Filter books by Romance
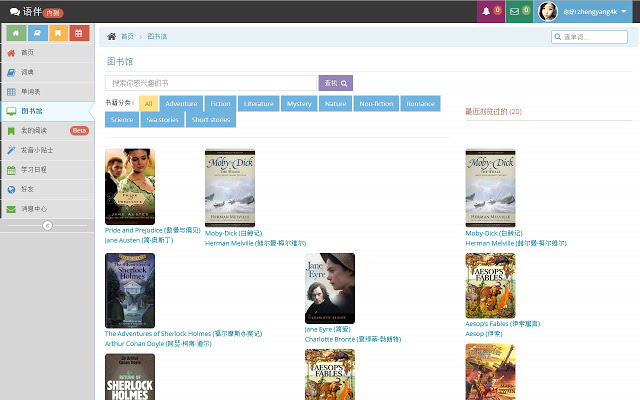This screenshot has width=640, height=400. [x=420, y=104]
